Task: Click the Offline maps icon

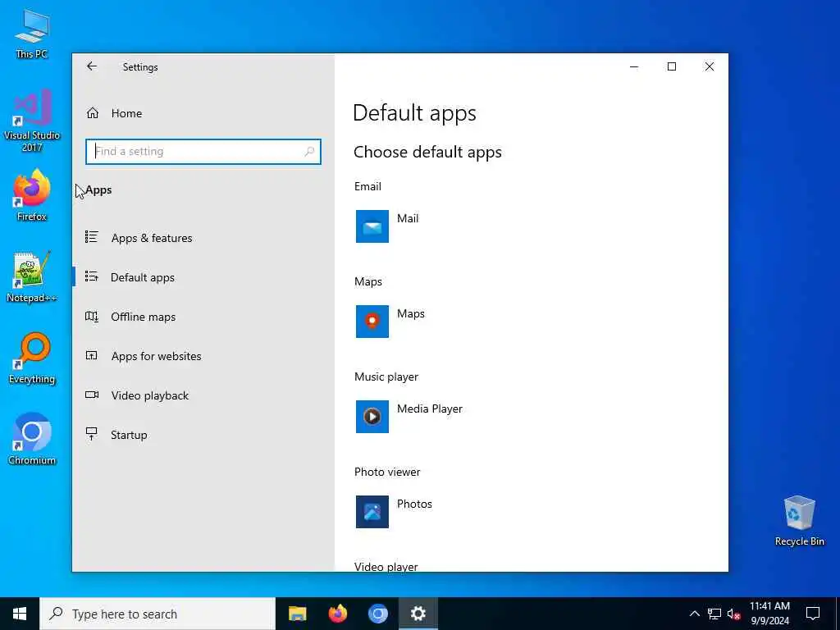Action: (92, 316)
